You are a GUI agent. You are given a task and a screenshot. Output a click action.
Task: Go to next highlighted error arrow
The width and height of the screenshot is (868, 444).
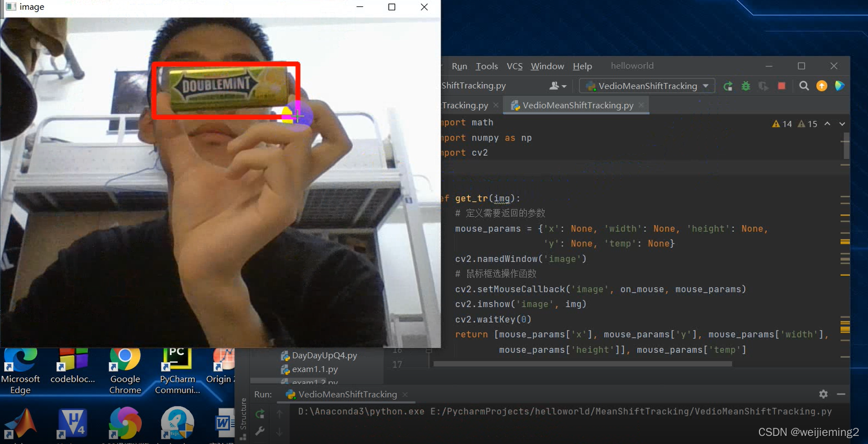842,124
